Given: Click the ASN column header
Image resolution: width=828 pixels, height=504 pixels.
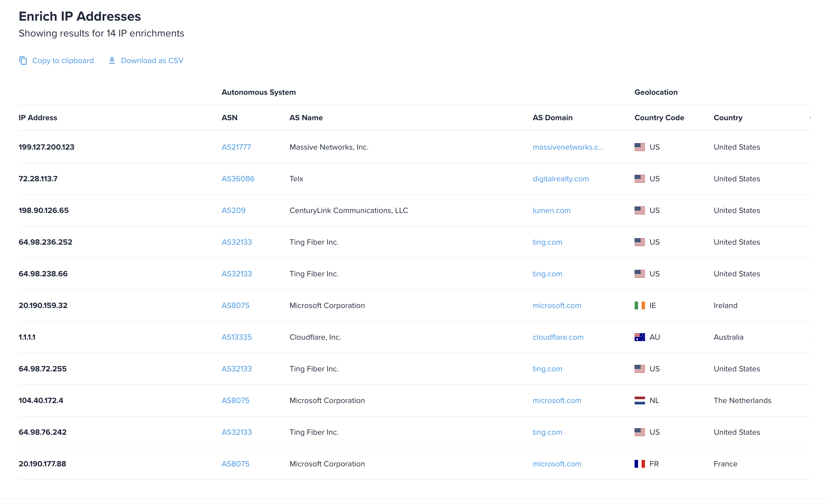Looking at the screenshot, I should coord(230,118).
